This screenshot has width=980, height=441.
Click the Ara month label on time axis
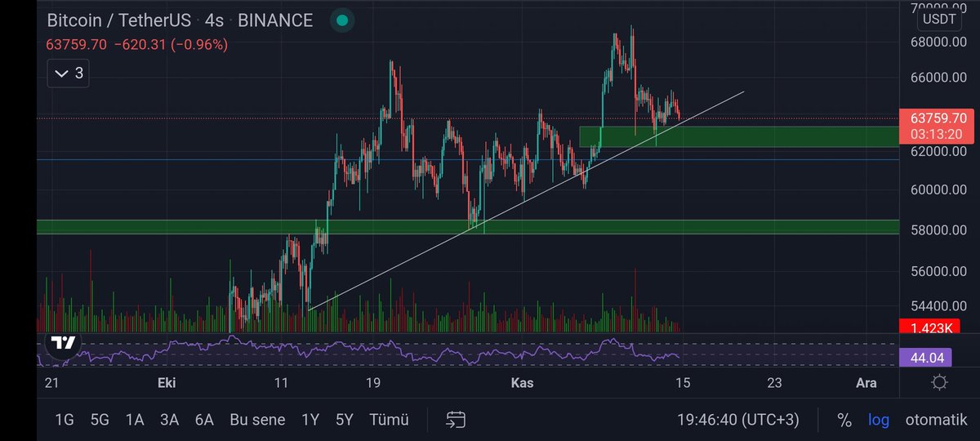click(x=866, y=382)
